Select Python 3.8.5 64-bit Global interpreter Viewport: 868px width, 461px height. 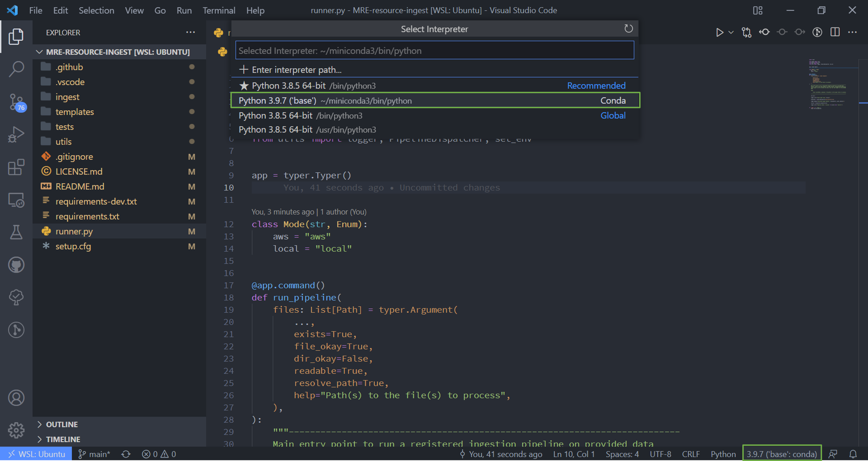(x=435, y=115)
